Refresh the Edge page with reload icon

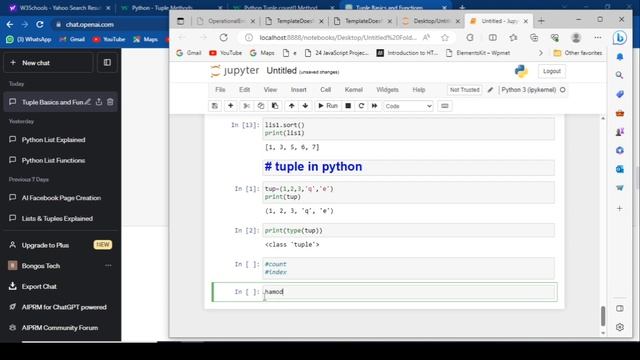tap(224, 38)
